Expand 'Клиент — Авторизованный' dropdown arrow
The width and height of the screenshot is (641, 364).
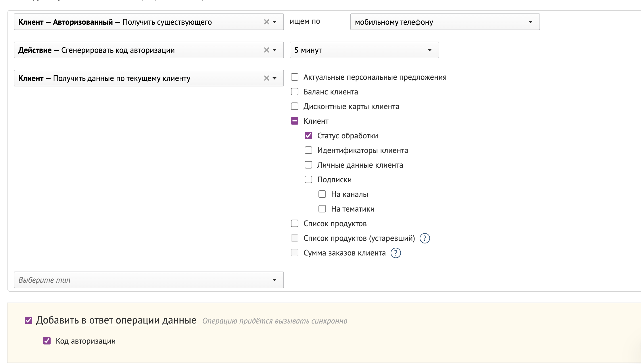(x=275, y=22)
